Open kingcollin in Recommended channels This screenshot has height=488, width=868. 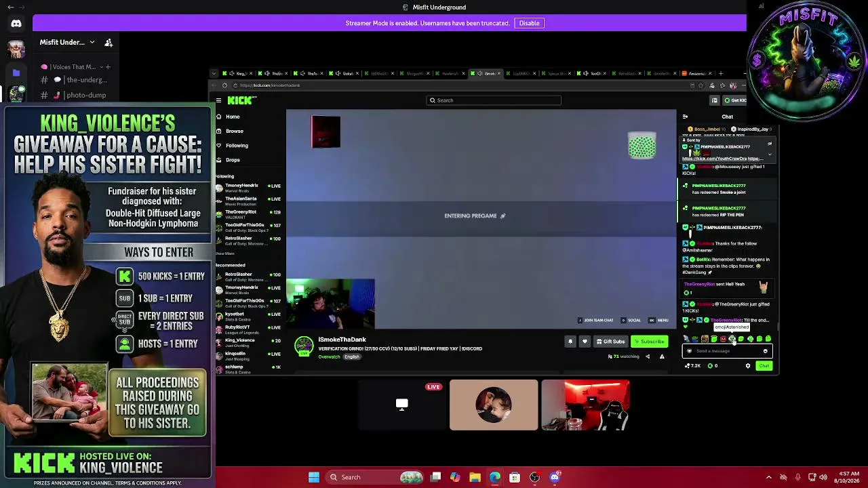pos(248,356)
